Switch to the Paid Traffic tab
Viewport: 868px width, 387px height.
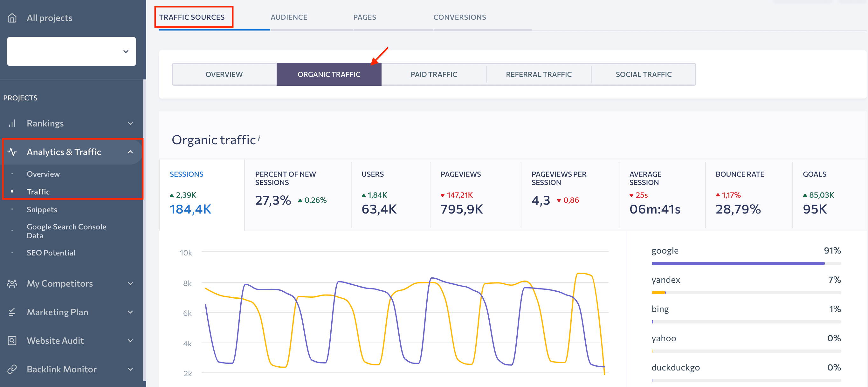[x=433, y=73]
